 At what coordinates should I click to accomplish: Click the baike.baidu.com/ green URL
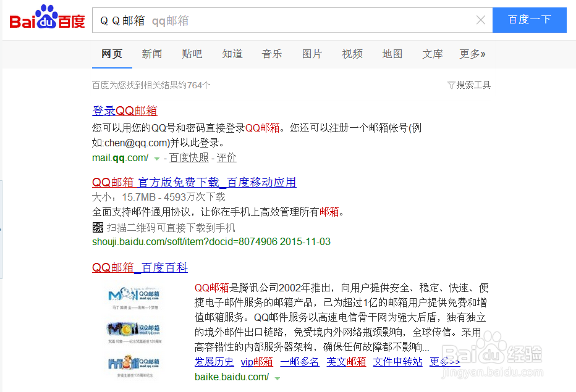231,377
